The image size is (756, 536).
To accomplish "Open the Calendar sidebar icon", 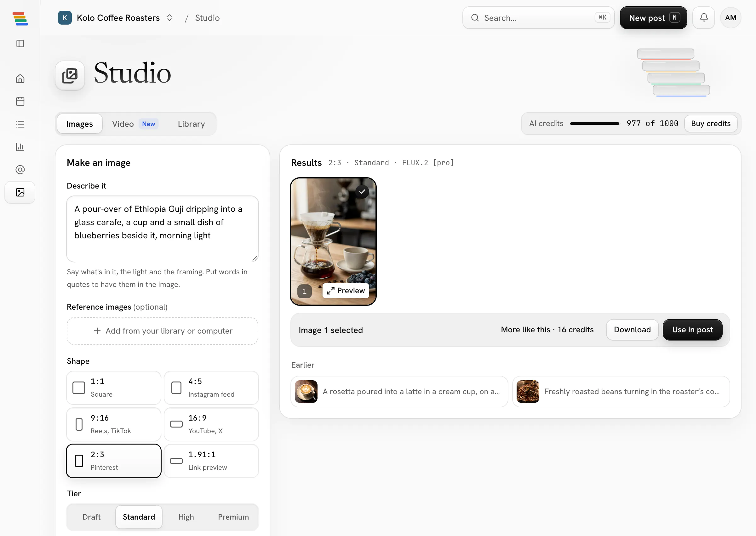I will (20, 101).
